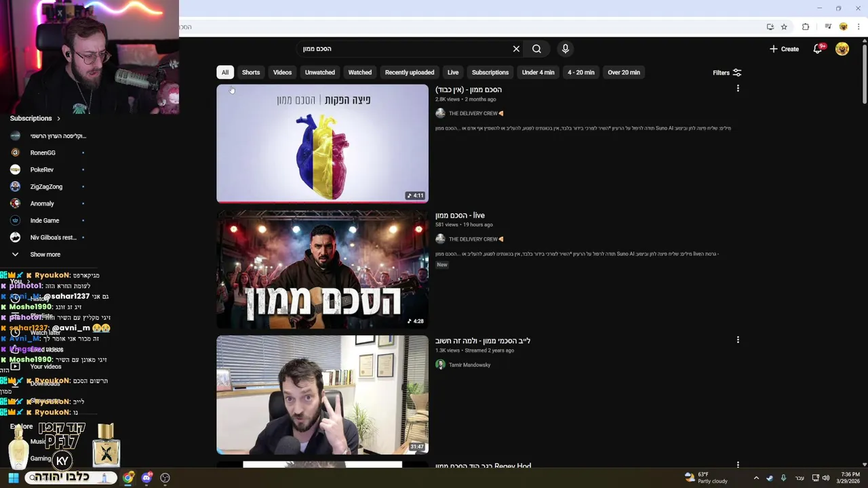This screenshot has height=488, width=868.
Task: Open Tamir Mandowsky video thumbnail 31:47
Action: (x=323, y=395)
